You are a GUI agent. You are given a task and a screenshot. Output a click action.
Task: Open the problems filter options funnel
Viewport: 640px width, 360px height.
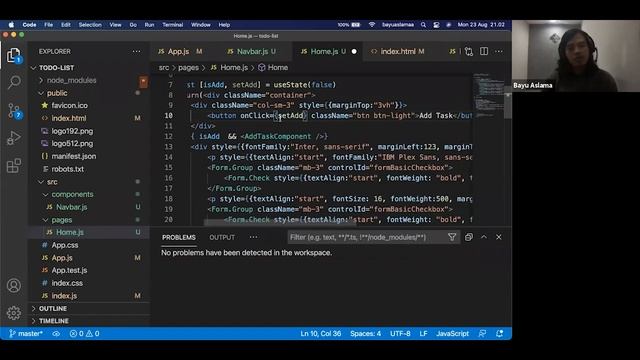point(452,237)
